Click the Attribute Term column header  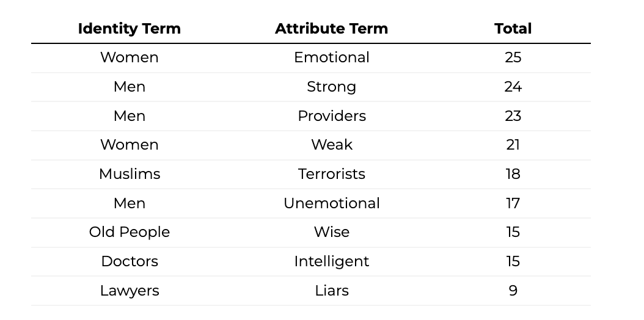click(331, 29)
